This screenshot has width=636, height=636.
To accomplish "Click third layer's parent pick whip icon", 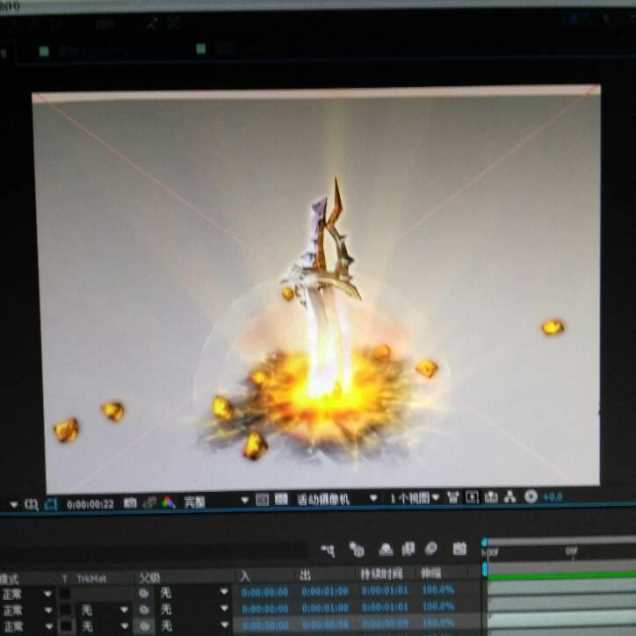I will tap(144, 626).
